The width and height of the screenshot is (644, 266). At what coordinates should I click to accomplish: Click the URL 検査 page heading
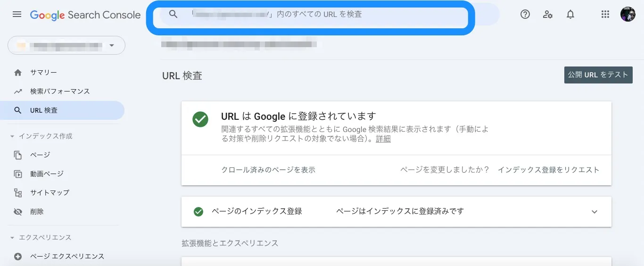[x=182, y=76]
